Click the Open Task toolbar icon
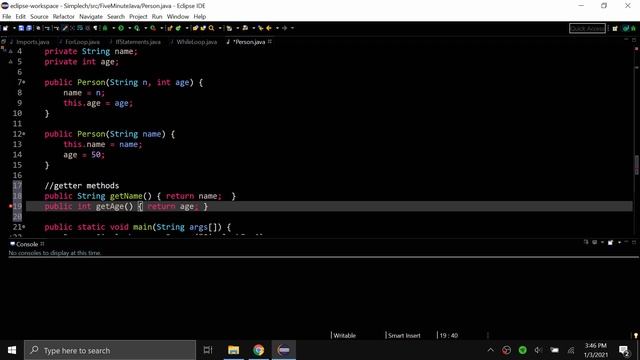 tap(203, 28)
